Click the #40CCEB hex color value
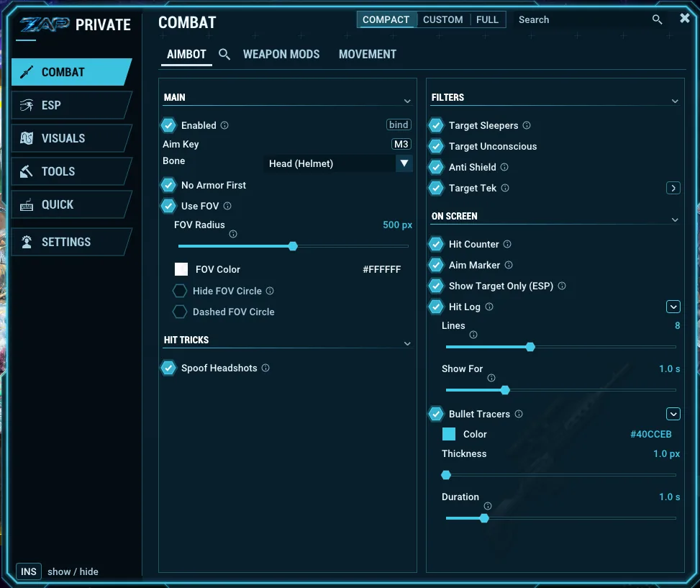The image size is (700, 588). tap(651, 434)
